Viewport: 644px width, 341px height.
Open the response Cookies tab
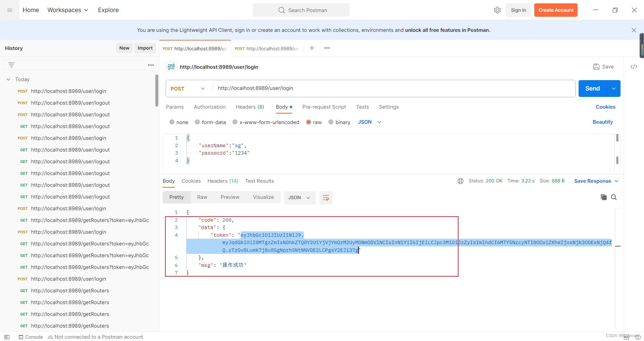pos(191,181)
